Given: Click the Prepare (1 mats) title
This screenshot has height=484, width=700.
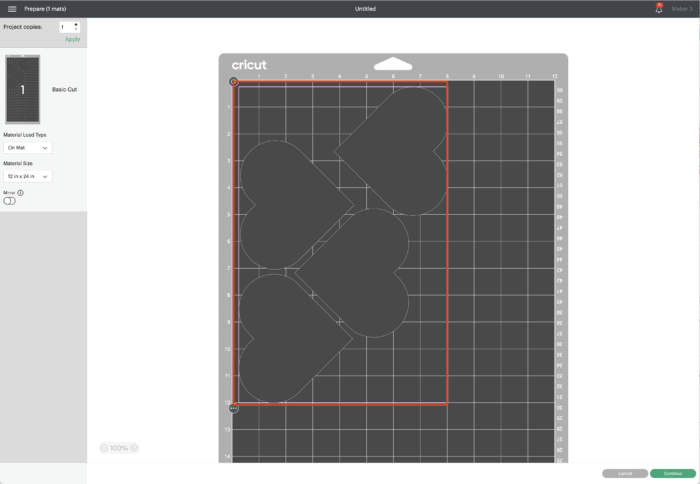Looking at the screenshot, I should tap(45, 9).
